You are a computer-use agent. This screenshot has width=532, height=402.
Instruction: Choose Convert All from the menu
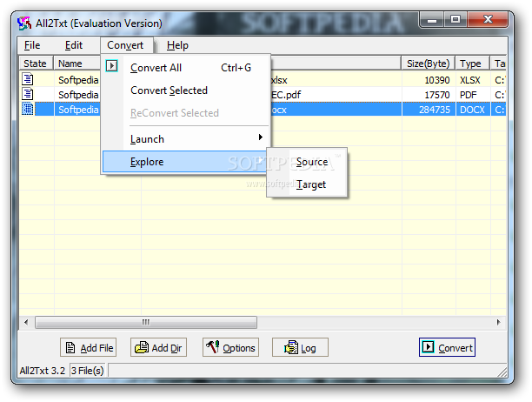(186, 68)
